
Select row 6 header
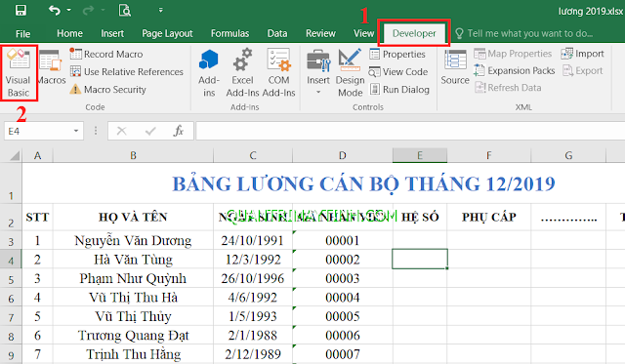tap(11, 298)
